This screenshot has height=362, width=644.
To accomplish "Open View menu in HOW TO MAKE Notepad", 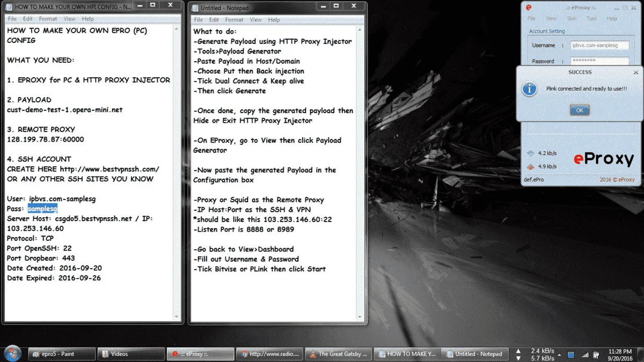I will [69, 19].
